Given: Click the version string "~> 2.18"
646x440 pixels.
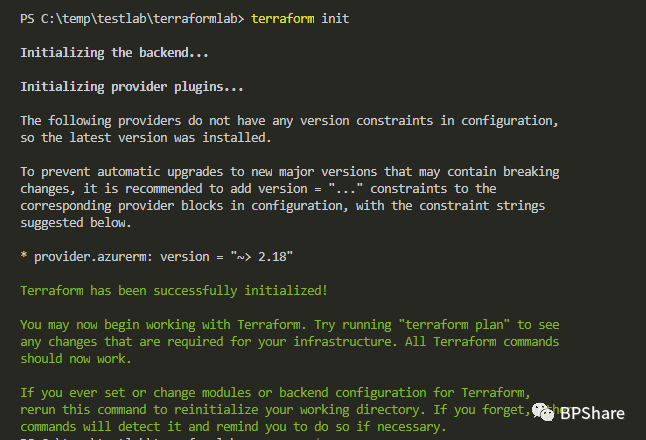Looking at the screenshot, I should point(262,257).
